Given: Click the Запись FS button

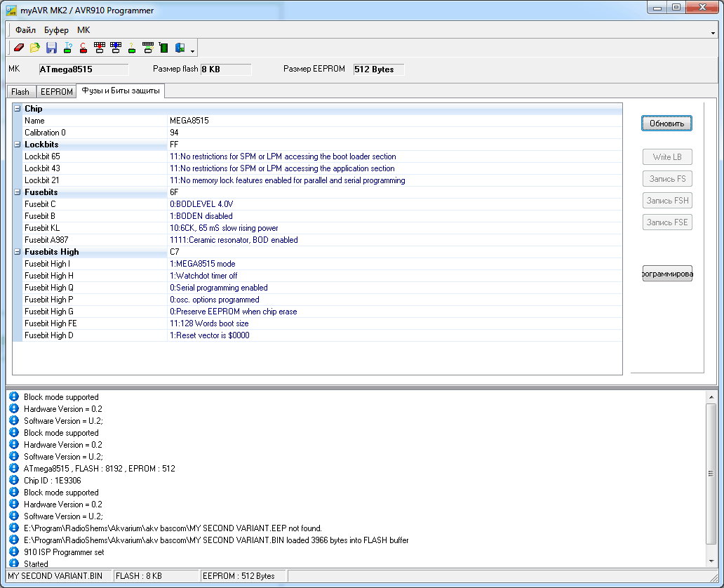Looking at the screenshot, I should pos(667,179).
